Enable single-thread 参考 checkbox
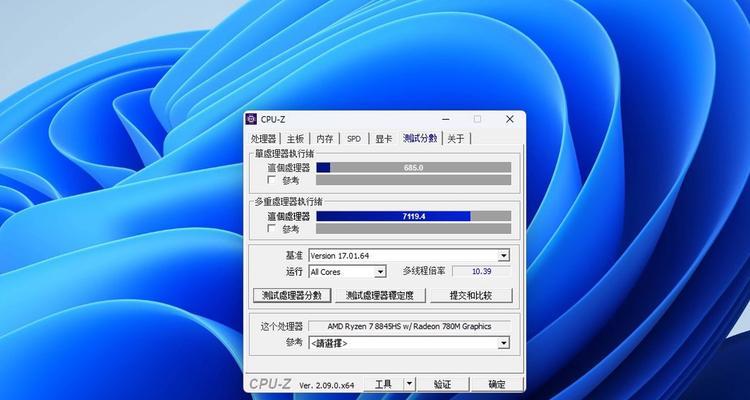 [x=272, y=180]
